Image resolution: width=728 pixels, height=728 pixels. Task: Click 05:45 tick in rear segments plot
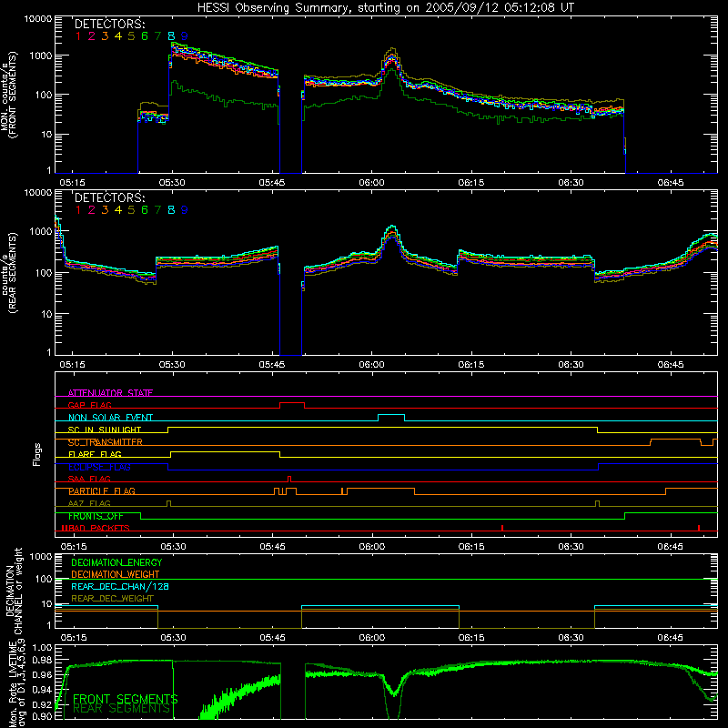[x=272, y=365]
